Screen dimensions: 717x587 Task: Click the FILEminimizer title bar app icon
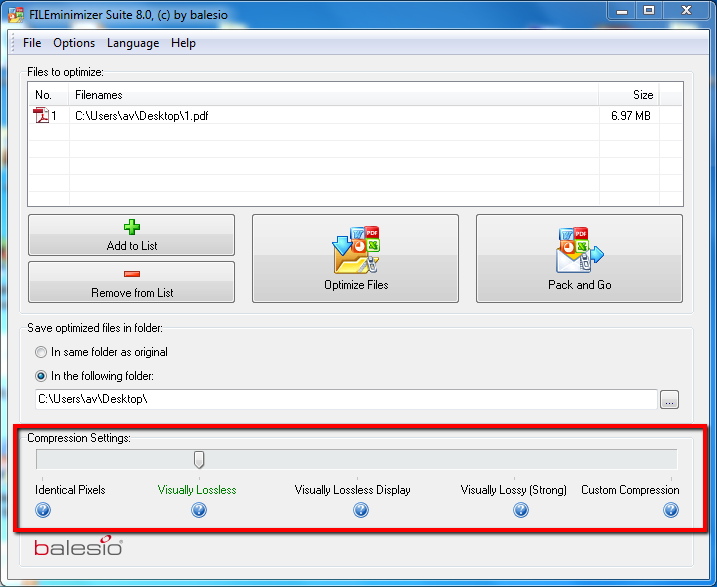(16, 11)
